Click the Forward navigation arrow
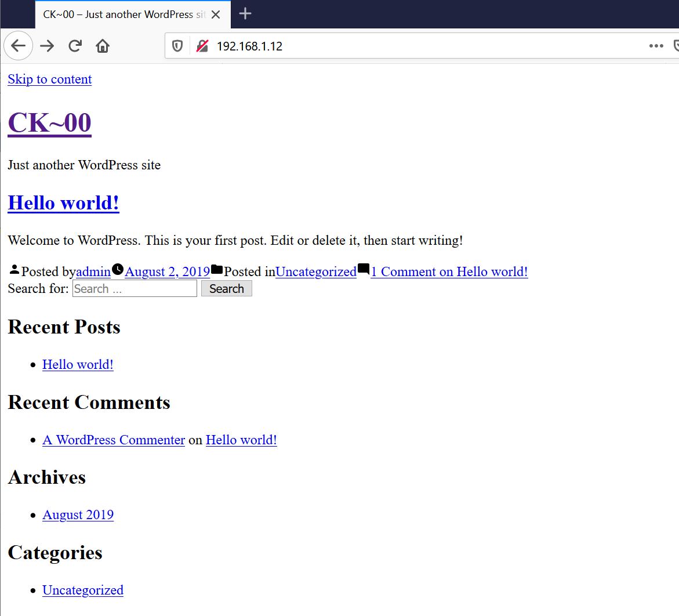 click(x=47, y=46)
